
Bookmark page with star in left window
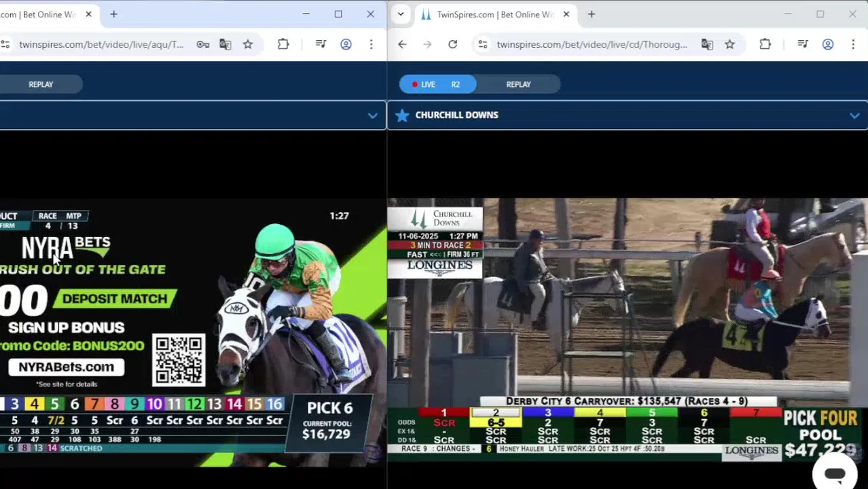248,44
